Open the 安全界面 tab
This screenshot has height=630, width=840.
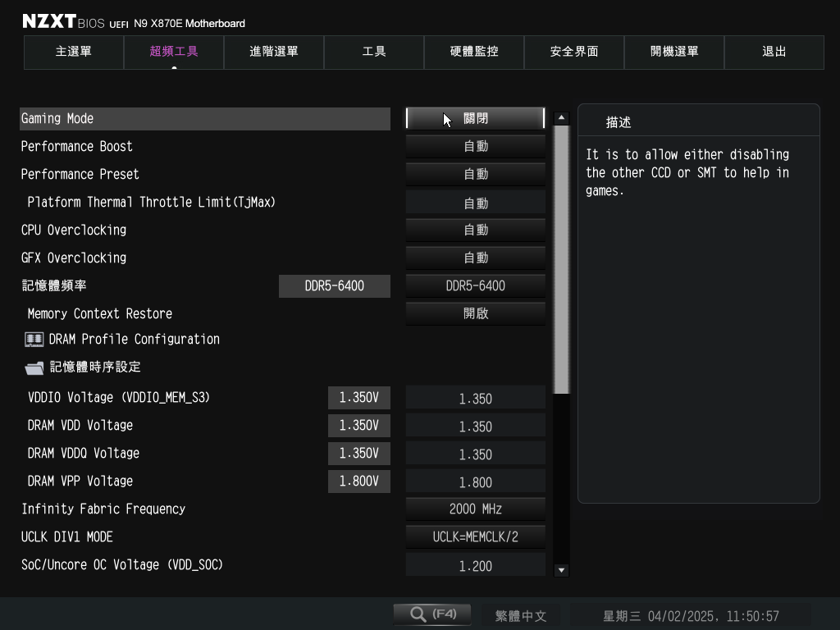click(x=574, y=52)
